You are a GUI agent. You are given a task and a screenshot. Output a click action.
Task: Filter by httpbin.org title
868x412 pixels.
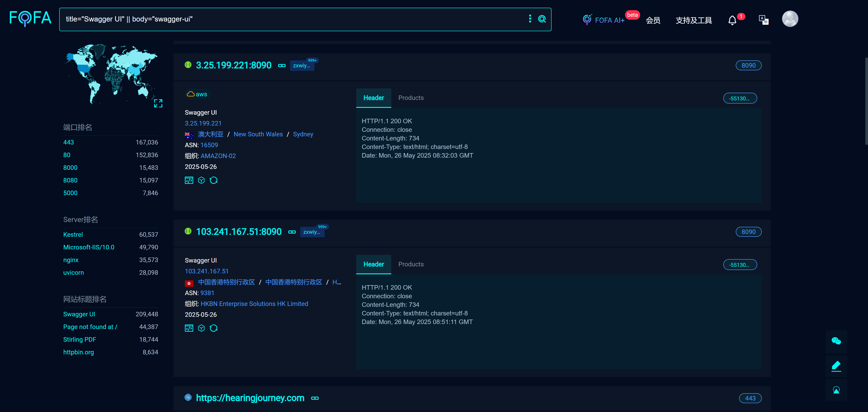point(78,352)
